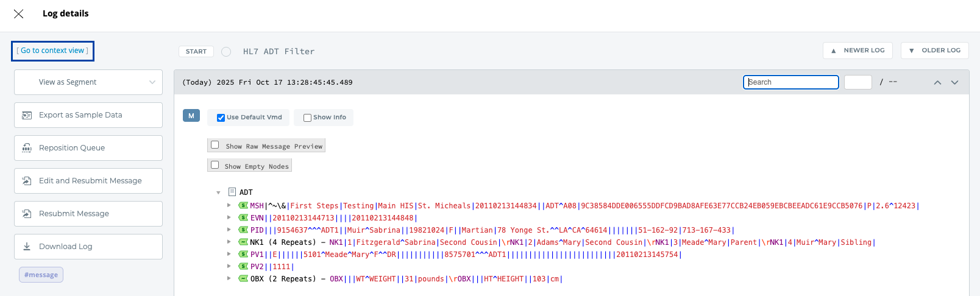Screen dimensions: 980x296
Task: Open the Go to context view link
Action: 52,51
